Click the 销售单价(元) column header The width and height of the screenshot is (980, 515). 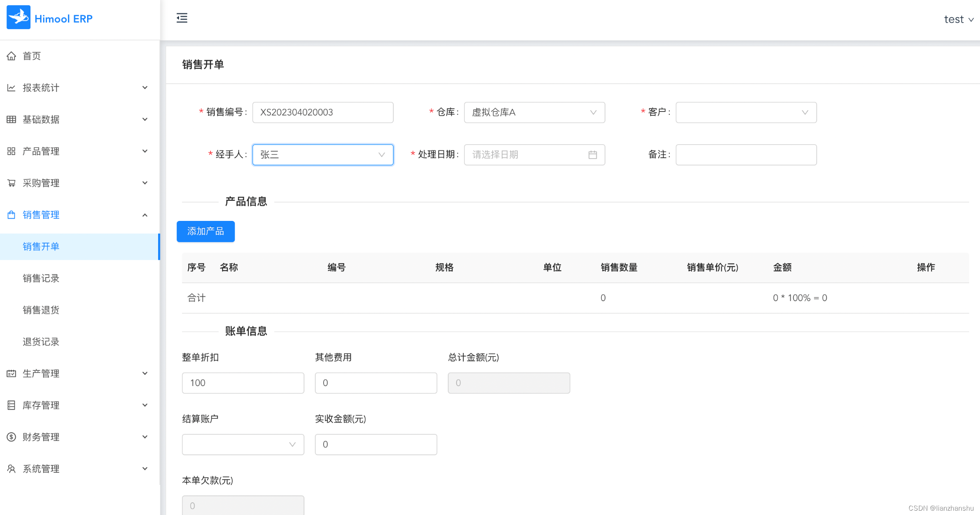pyautogui.click(x=713, y=268)
